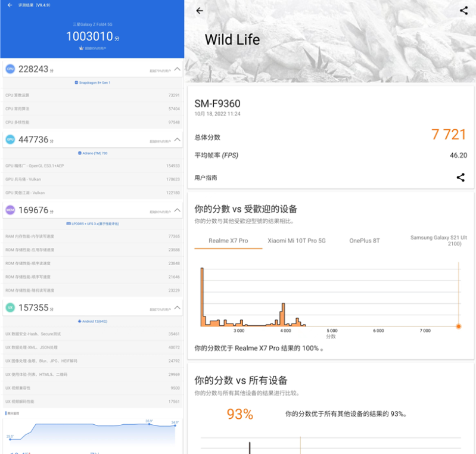Tap UX 视频兼容性 row
476x454 pixels.
pyautogui.click(x=92, y=388)
